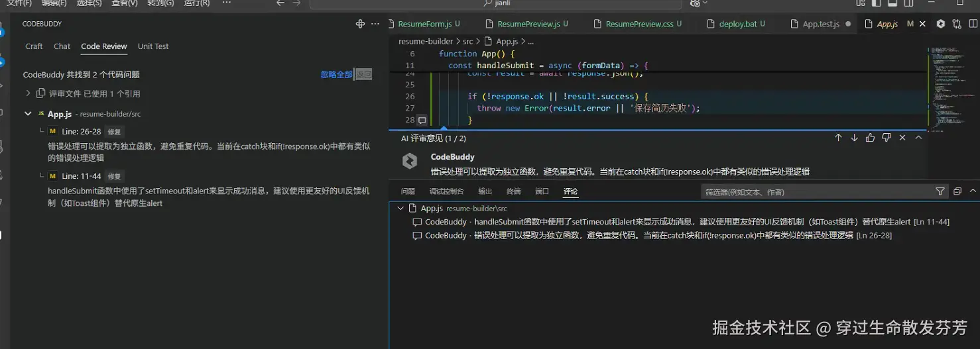Open the 运行(R) menu
980x349 pixels.
point(196,3)
